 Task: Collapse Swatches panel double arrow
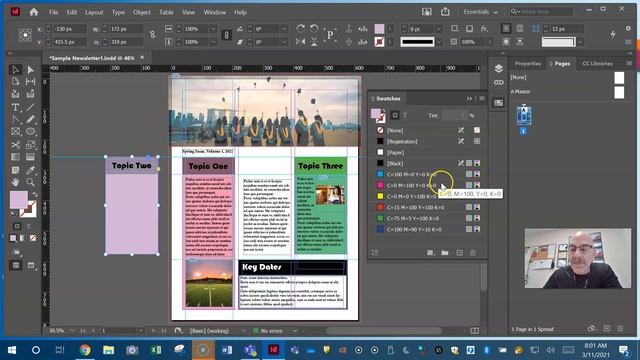(x=469, y=98)
